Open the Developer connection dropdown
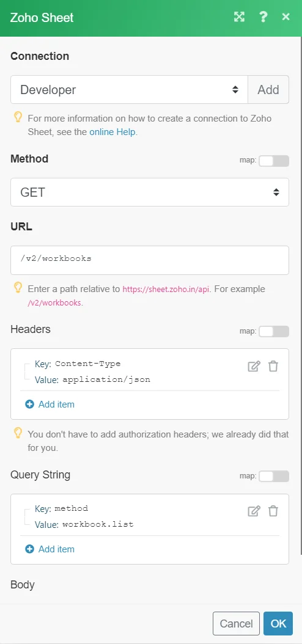 tap(130, 90)
